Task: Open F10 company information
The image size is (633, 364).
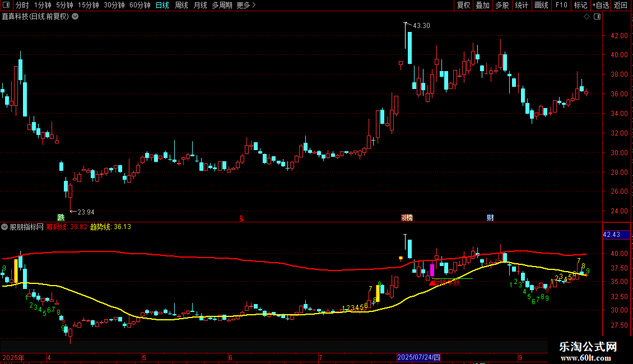Action: coord(561,5)
